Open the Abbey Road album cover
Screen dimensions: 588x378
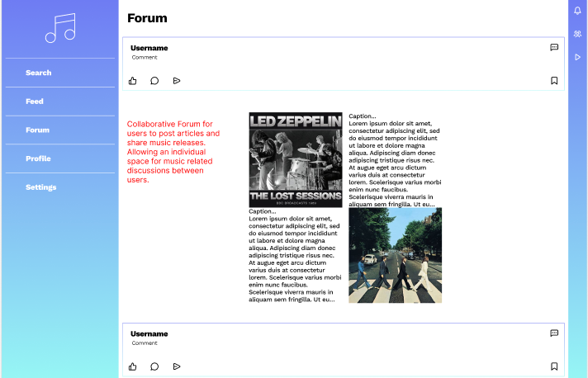pos(396,255)
